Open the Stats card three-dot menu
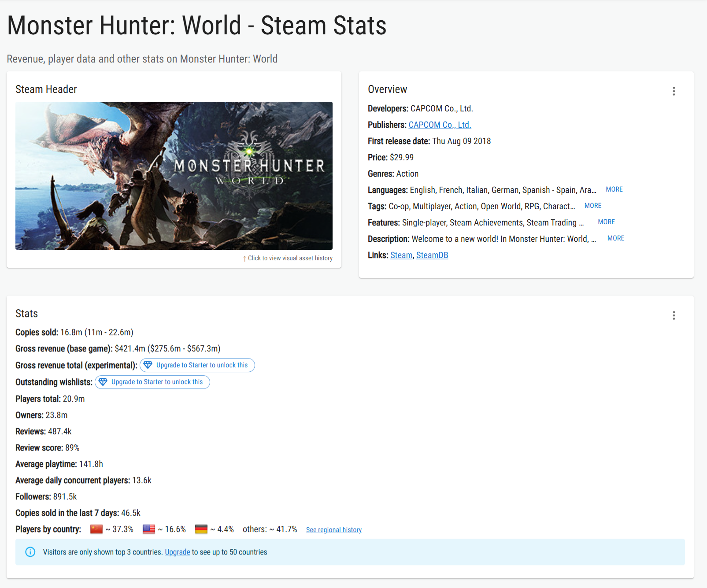This screenshot has height=588, width=707. click(674, 315)
